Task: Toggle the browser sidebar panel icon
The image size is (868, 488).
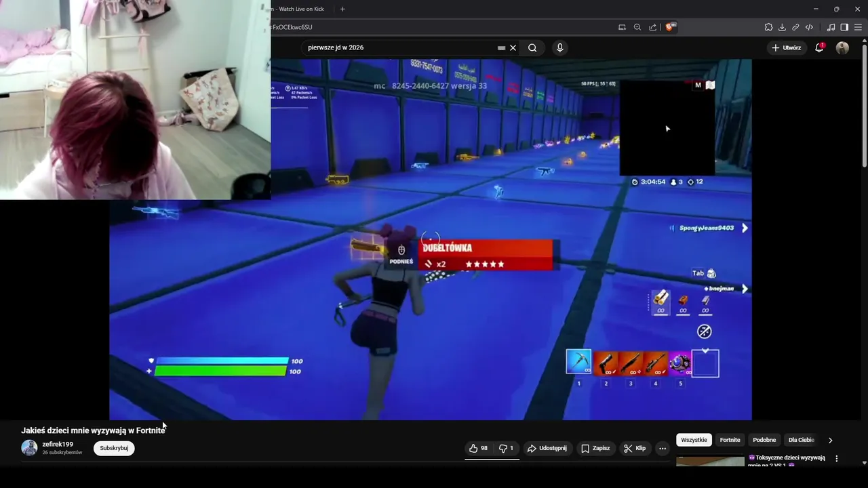Action: [844, 27]
